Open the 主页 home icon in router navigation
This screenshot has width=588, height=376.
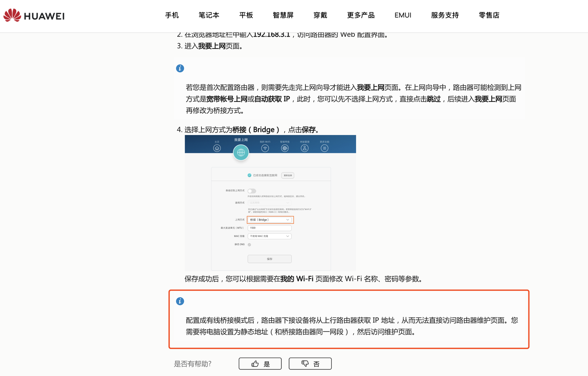(x=217, y=148)
